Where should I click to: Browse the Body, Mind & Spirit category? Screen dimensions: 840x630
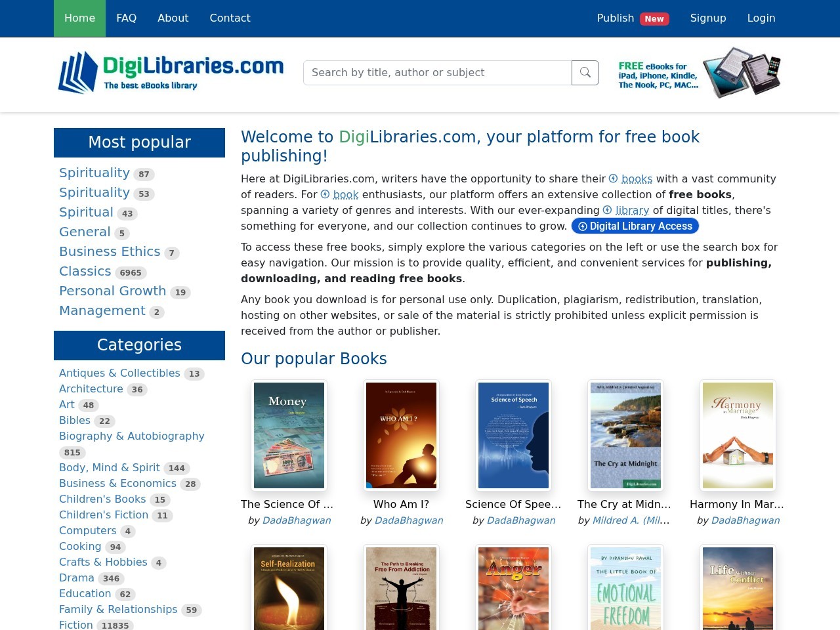pos(110,467)
